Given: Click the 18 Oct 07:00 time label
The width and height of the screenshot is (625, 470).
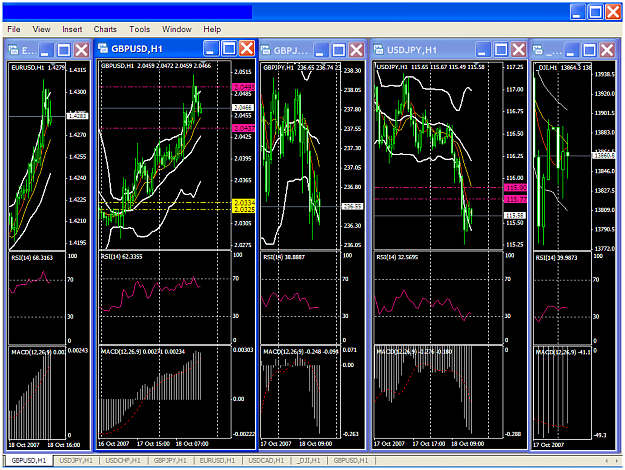Looking at the screenshot, I should [192, 444].
